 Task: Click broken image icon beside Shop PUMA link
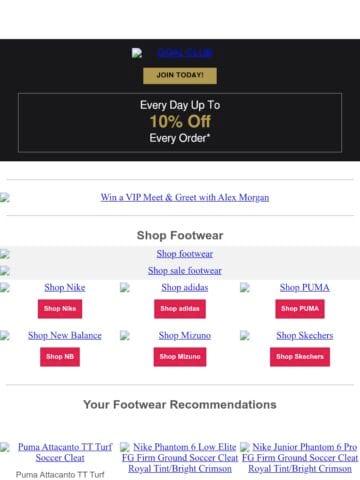(245, 287)
